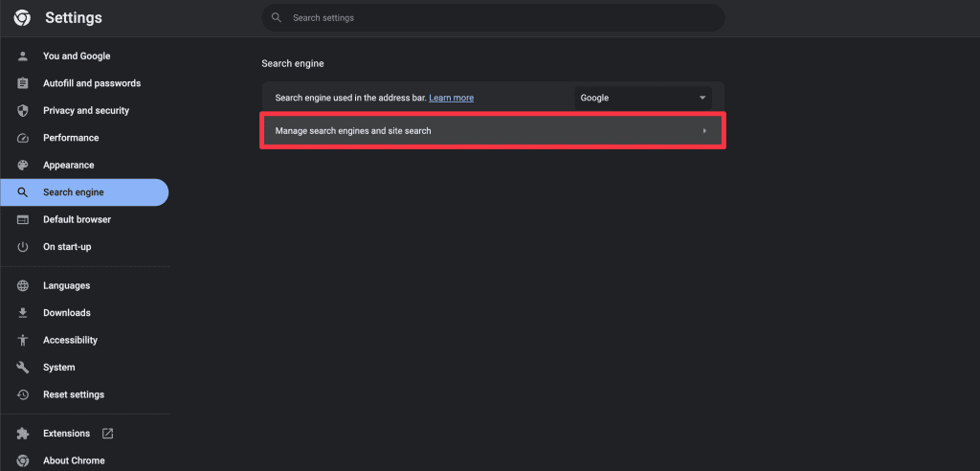Select Default browser in the sidebar
980x471 pixels.
pyautogui.click(x=77, y=220)
